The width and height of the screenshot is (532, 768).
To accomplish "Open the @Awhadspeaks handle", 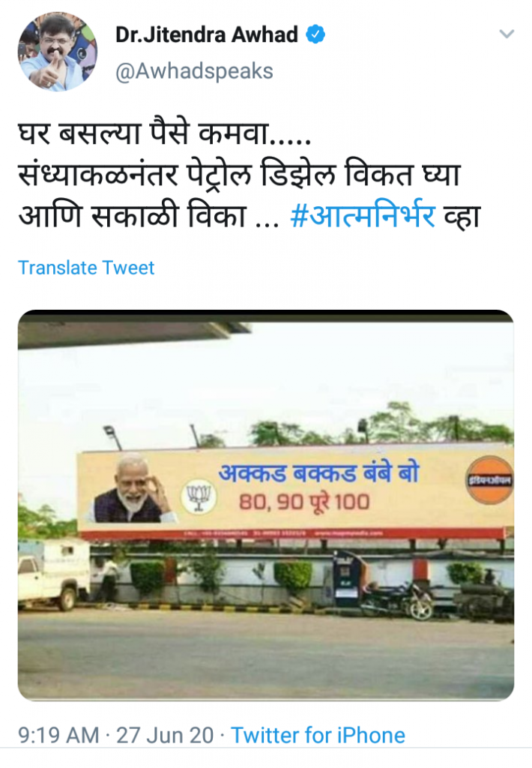I will pyautogui.click(x=194, y=71).
